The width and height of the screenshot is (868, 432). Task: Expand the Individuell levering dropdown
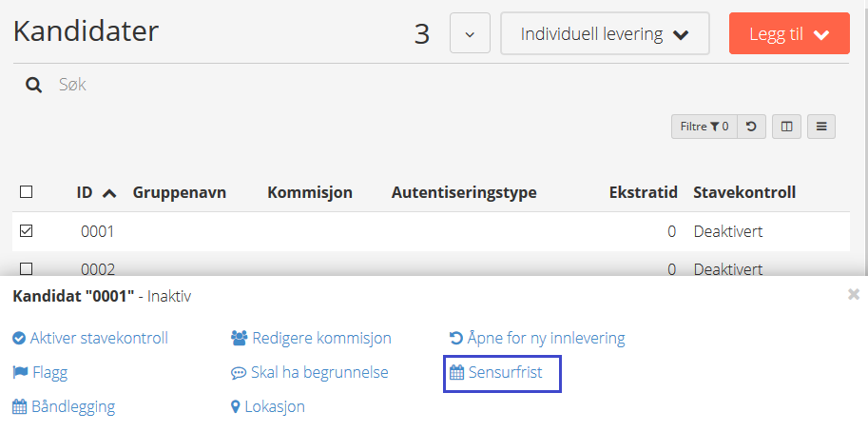click(605, 34)
